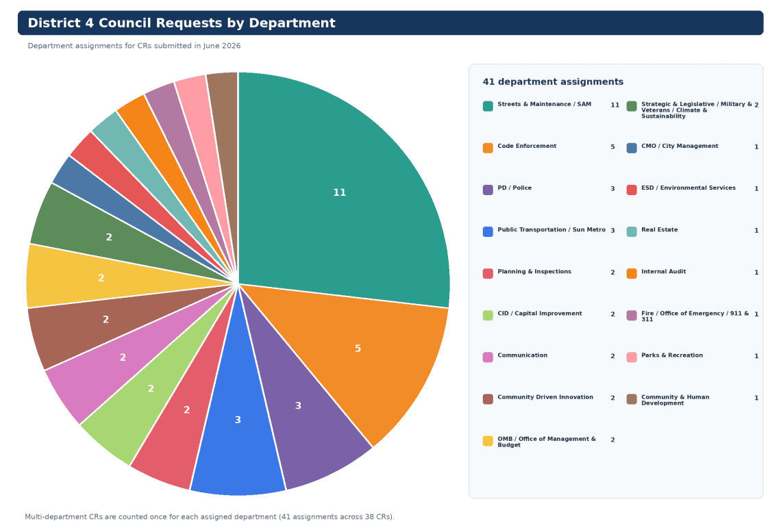
Task: Click the ESD / Environmental Services label
Action: 689,188
